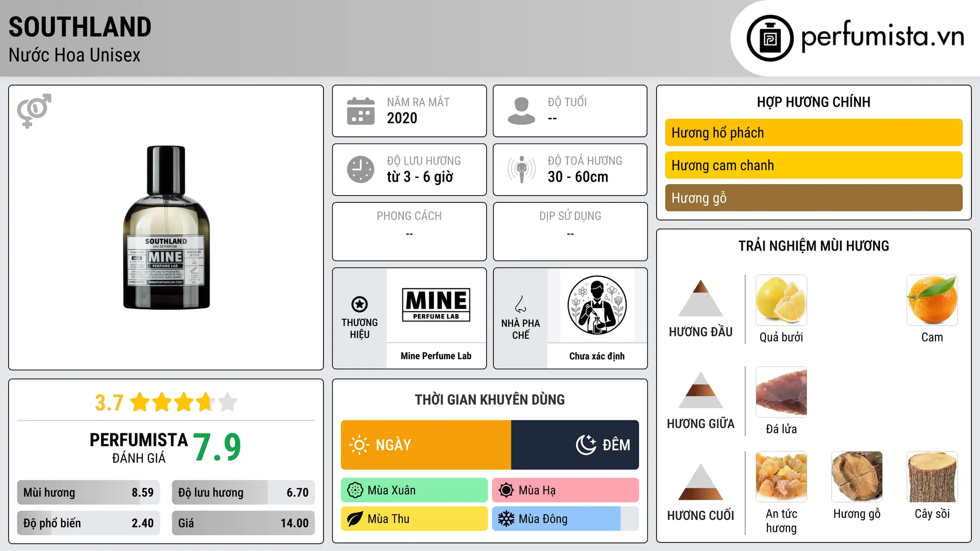Image resolution: width=980 pixels, height=551 pixels.
Task: Click the green Mùa Xuân season bar
Action: pyautogui.click(x=414, y=490)
